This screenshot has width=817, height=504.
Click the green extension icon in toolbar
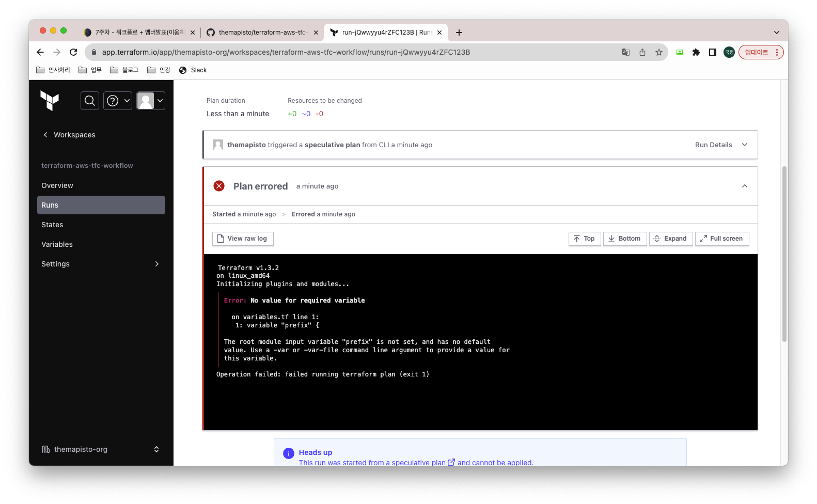point(680,52)
